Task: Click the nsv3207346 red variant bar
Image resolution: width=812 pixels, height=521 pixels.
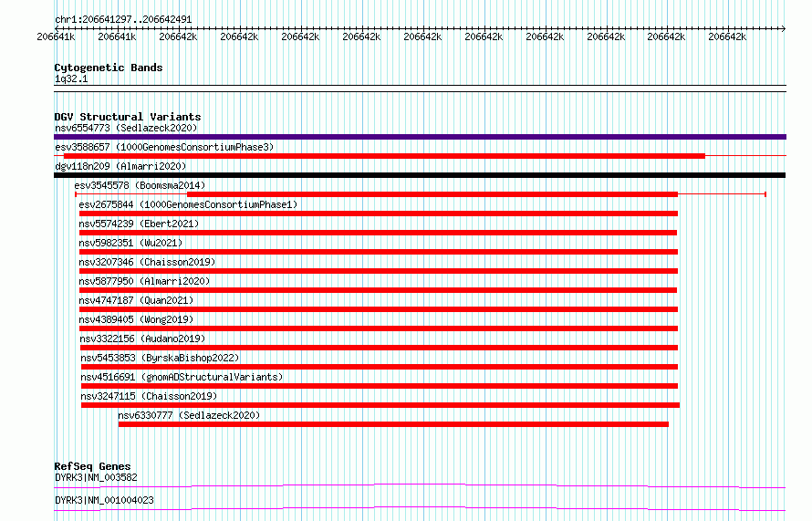Action: 379,271
